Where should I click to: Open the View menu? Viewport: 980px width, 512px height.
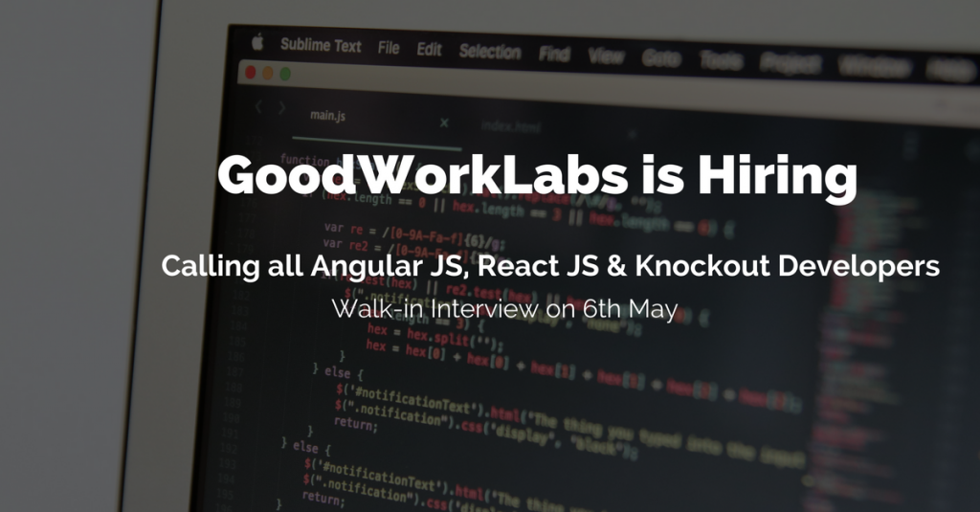pos(606,56)
